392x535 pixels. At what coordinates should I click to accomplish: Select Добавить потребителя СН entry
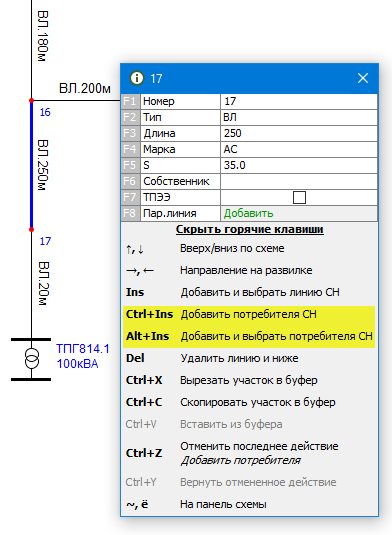249,314
